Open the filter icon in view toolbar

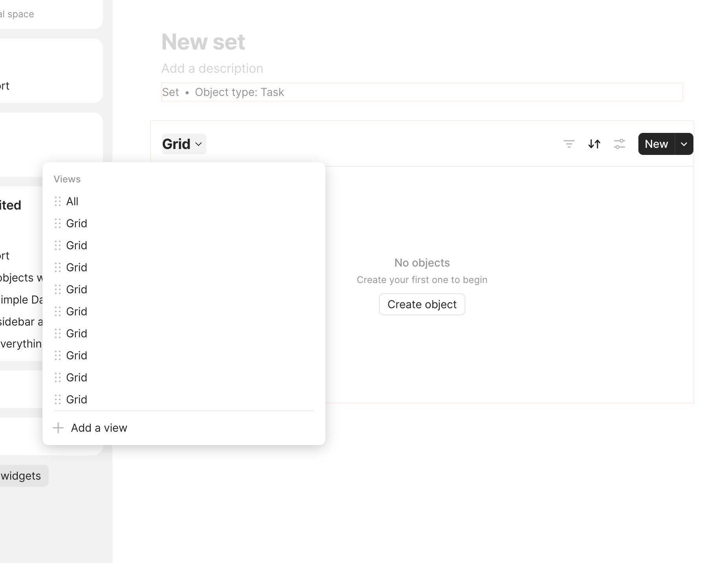(569, 144)
